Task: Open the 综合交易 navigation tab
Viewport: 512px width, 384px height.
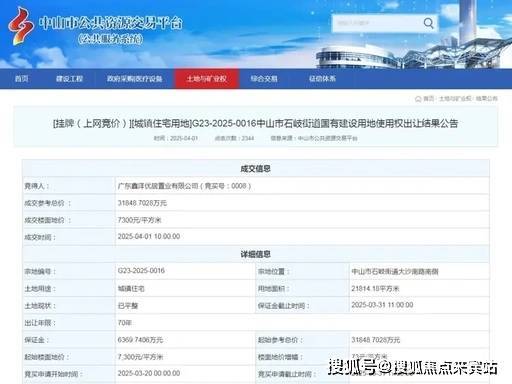Action: pyautogui.click(x=264, y=79)
